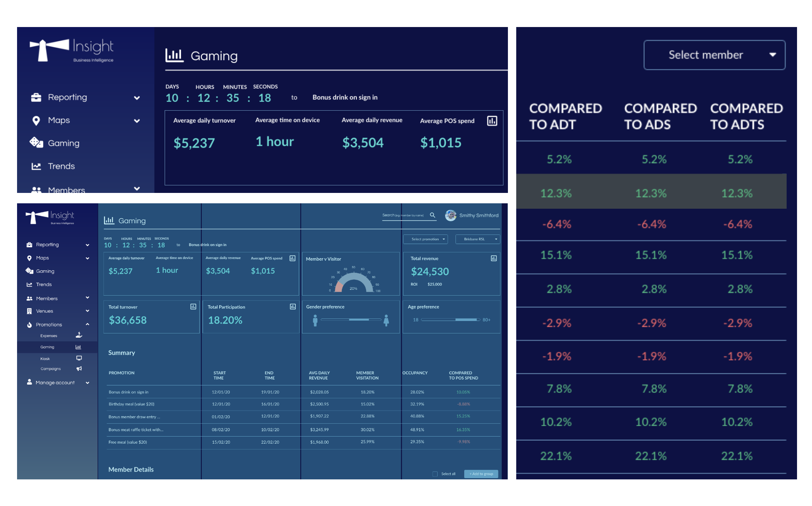Click the Members people icon in the full dashboard sidebar

[x=29, y=299]
